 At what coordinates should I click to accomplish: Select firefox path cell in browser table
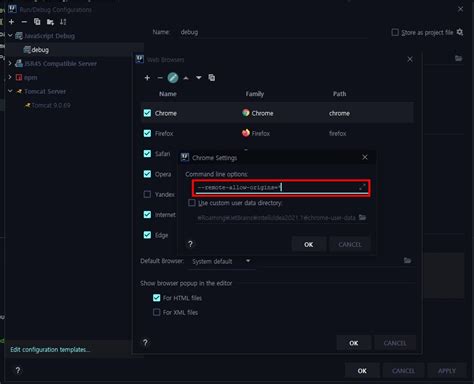[338, 133]
